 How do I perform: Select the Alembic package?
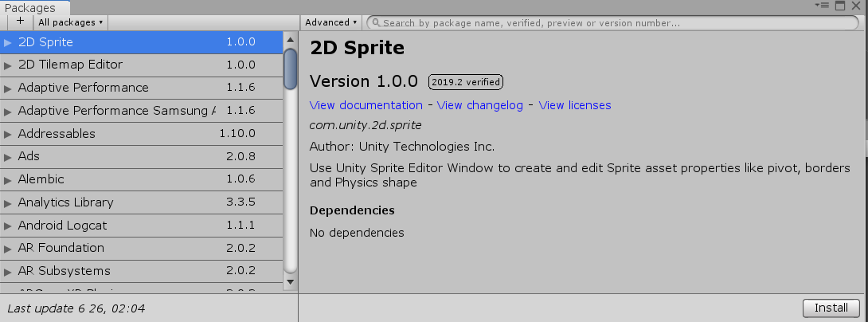[141, 179]
